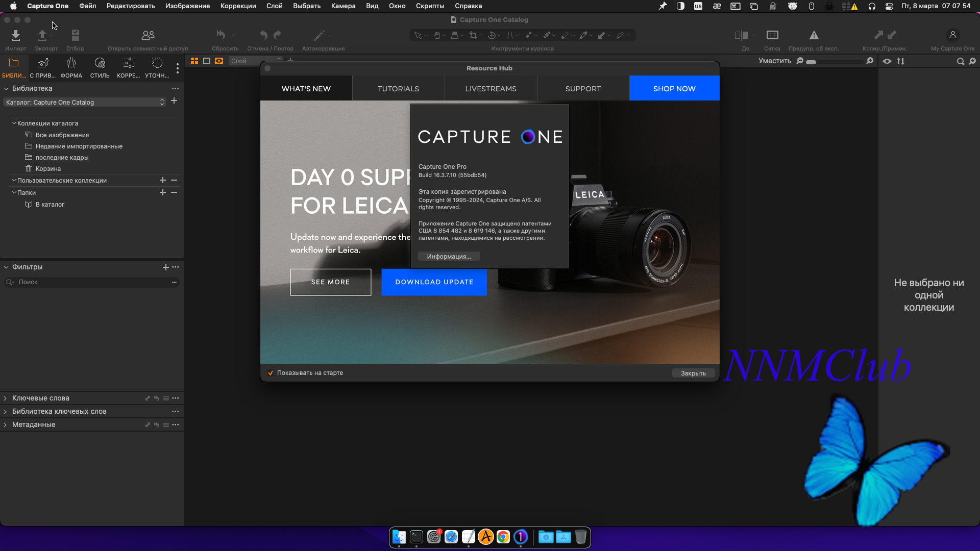Select Apply adjustments arrow icon
This screenshot has height=551, width=980.
click(x=892, y=35)
